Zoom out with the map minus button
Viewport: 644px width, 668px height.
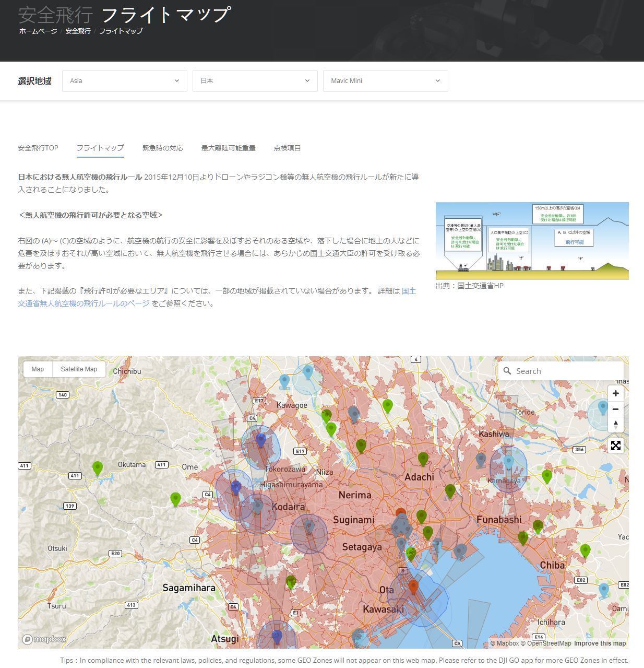(616, 409)
